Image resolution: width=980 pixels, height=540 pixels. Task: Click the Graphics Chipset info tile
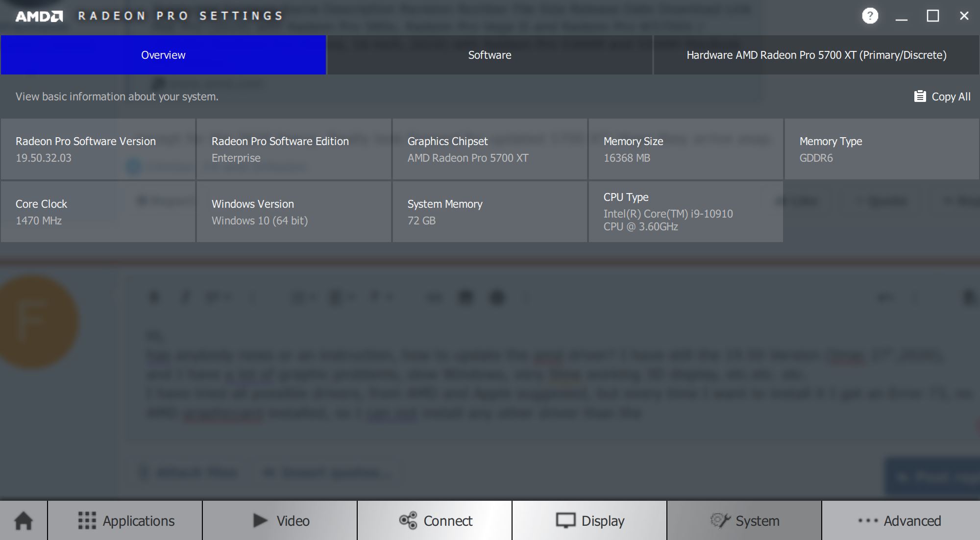[x=490, y=149]
